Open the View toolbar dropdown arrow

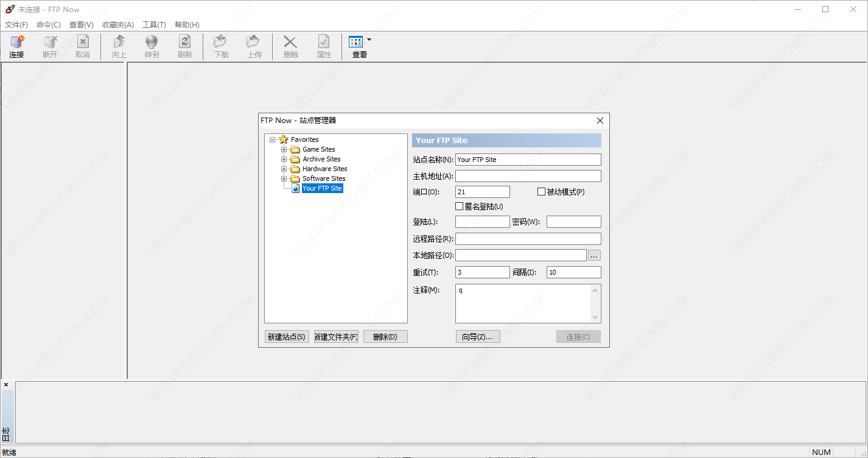click(369, 40)
